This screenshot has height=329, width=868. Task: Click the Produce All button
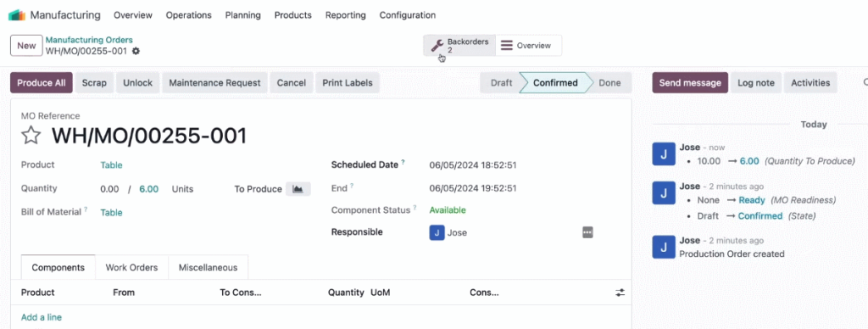click(x=42, y=82)
